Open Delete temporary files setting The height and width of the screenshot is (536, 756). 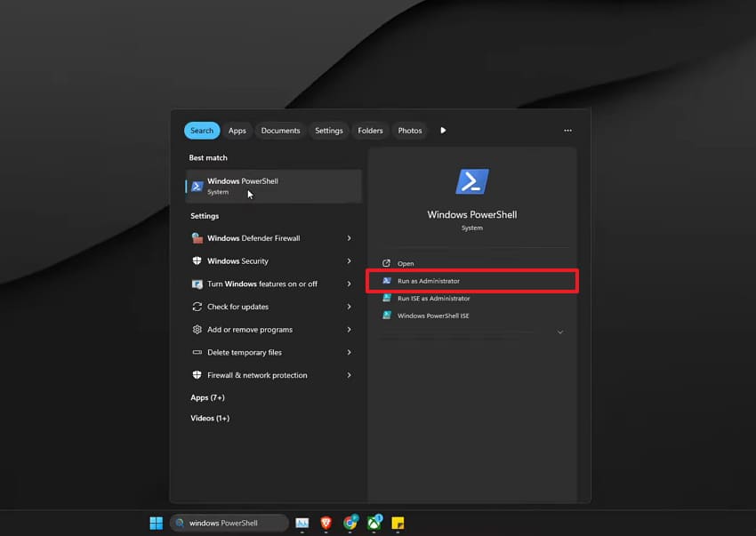[274, 352]
